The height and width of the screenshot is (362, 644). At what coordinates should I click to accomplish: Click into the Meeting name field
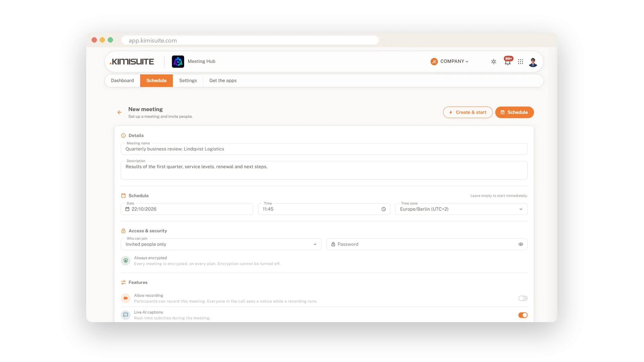click(324, 149)
